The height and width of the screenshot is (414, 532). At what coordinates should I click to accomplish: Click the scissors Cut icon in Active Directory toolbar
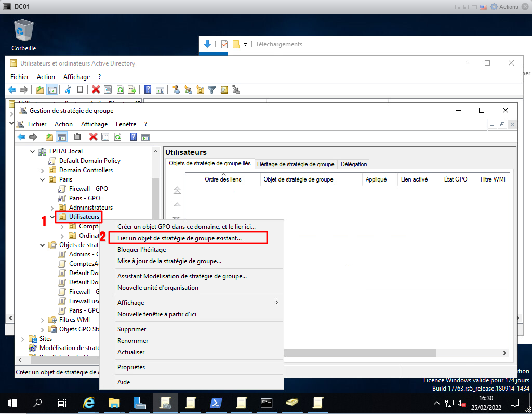coord(68,89)
